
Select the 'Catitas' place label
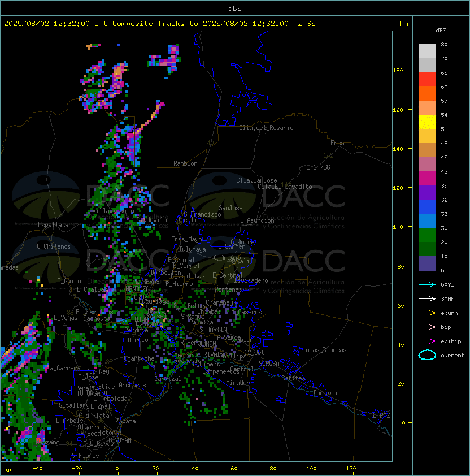click(293, 378)
